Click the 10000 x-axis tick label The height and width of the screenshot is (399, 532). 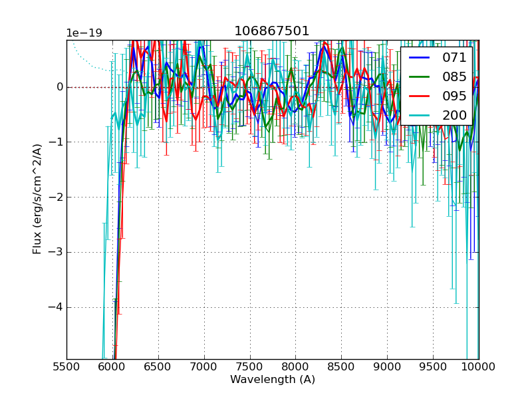tap(478, 366)
